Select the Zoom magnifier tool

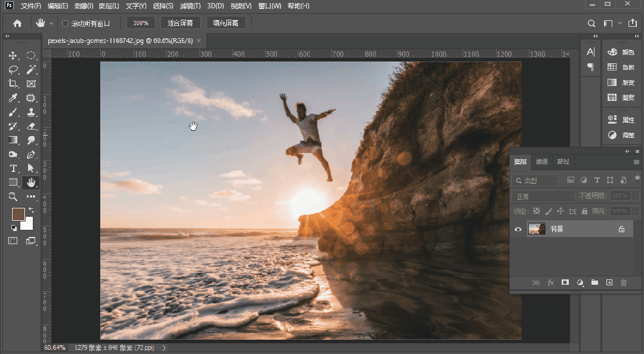13,196
